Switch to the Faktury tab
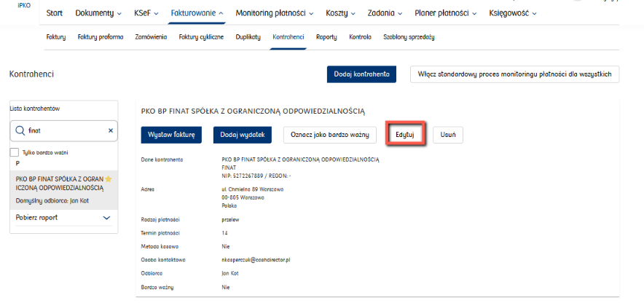 point(56,37)
